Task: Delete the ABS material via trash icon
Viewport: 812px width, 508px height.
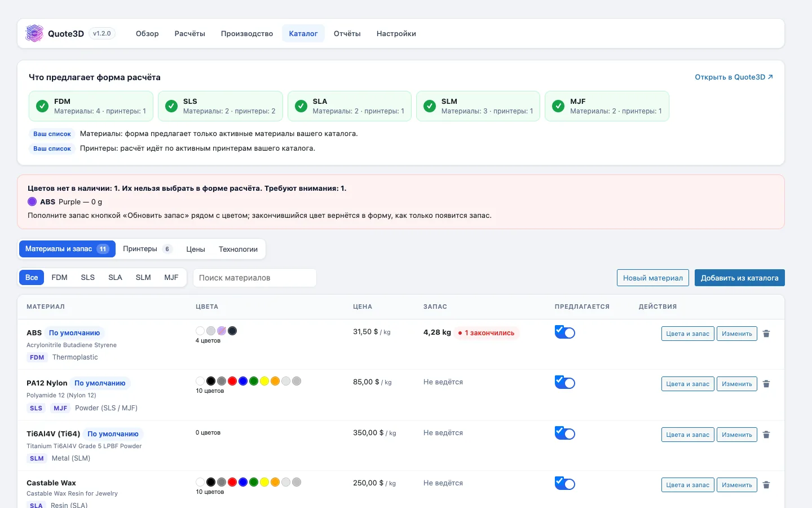Action: click(x=766, y=334)
